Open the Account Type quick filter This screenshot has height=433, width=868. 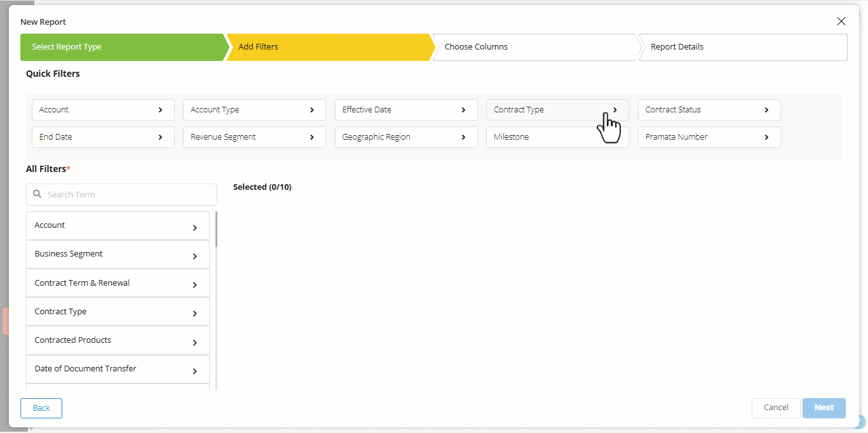click(x=254, y=110)
